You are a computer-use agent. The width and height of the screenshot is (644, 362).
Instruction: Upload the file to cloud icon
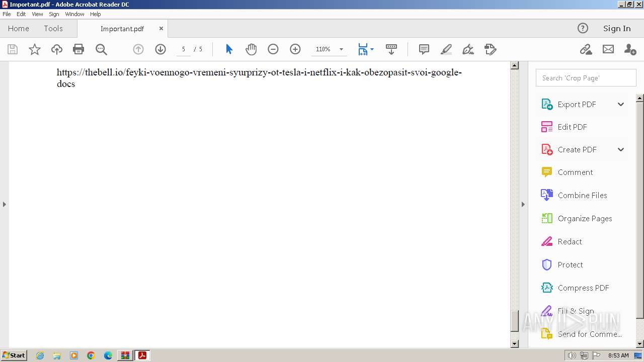[57, 49]
